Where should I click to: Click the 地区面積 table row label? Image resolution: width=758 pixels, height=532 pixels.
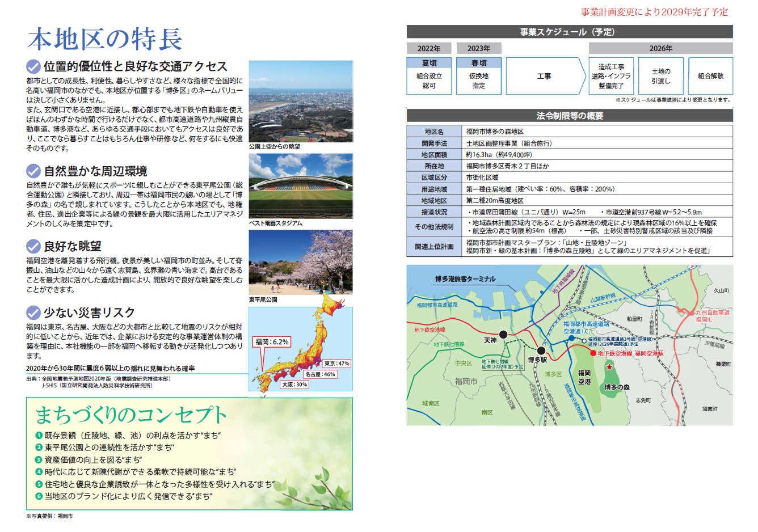pos(435,155)
